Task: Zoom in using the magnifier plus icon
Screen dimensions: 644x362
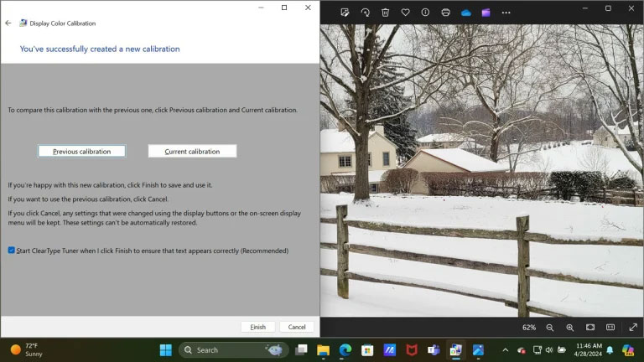Action: tap(570, 328)
